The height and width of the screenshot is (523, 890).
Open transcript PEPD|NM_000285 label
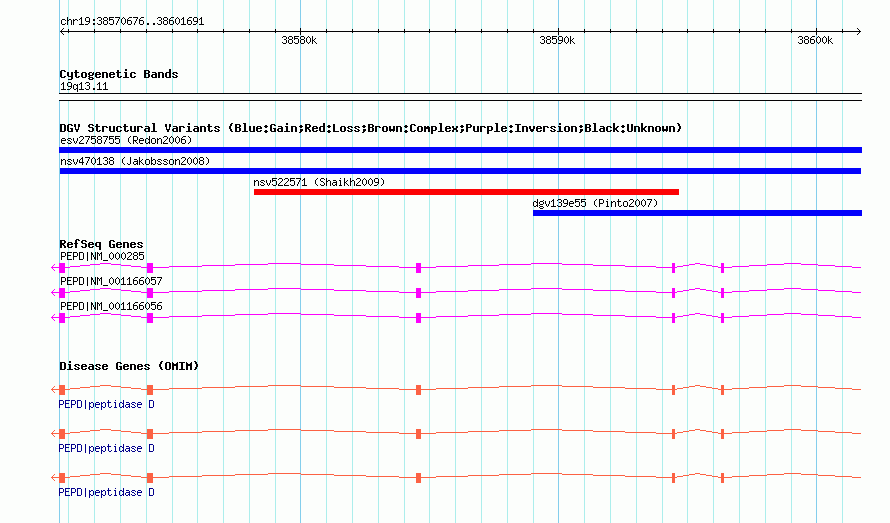[102, 257]
